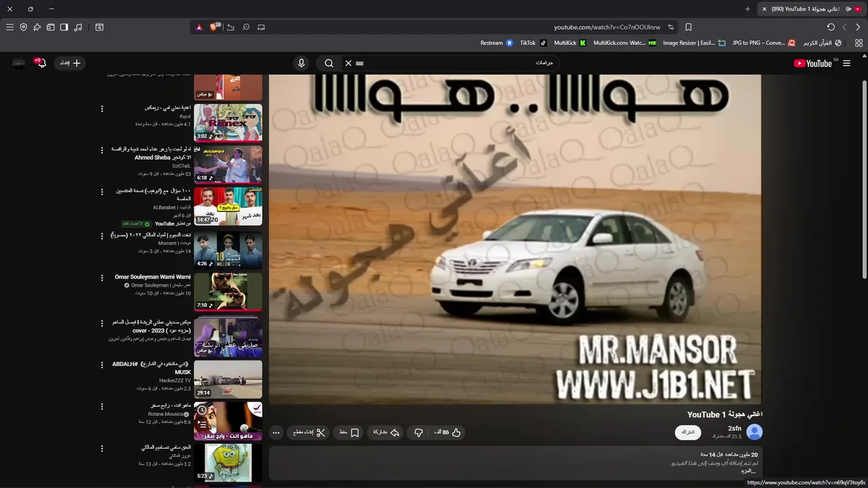The image size is (868, 488).
Task: Open the browser shield privacy icon
Action: (23, 27)
